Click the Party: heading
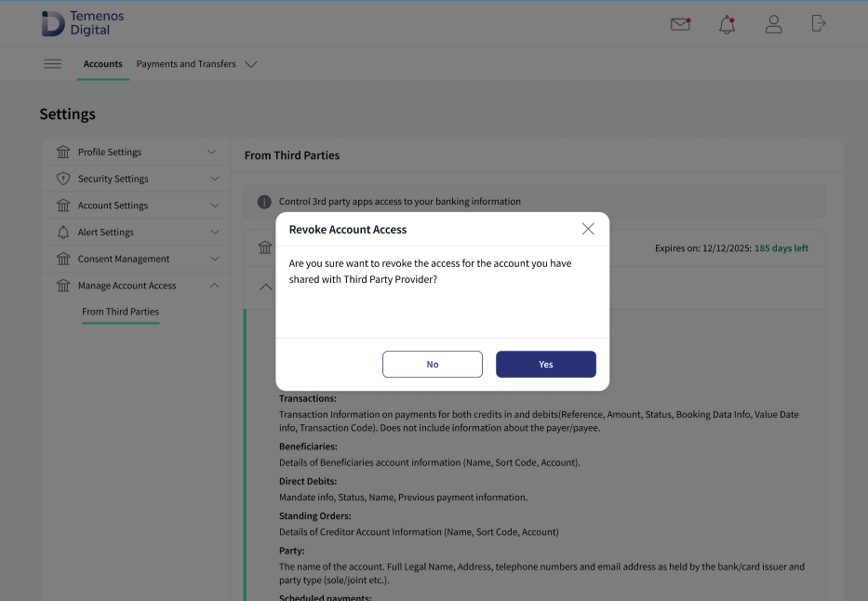Viewport: 868px width, 601px height. (292, 551)
